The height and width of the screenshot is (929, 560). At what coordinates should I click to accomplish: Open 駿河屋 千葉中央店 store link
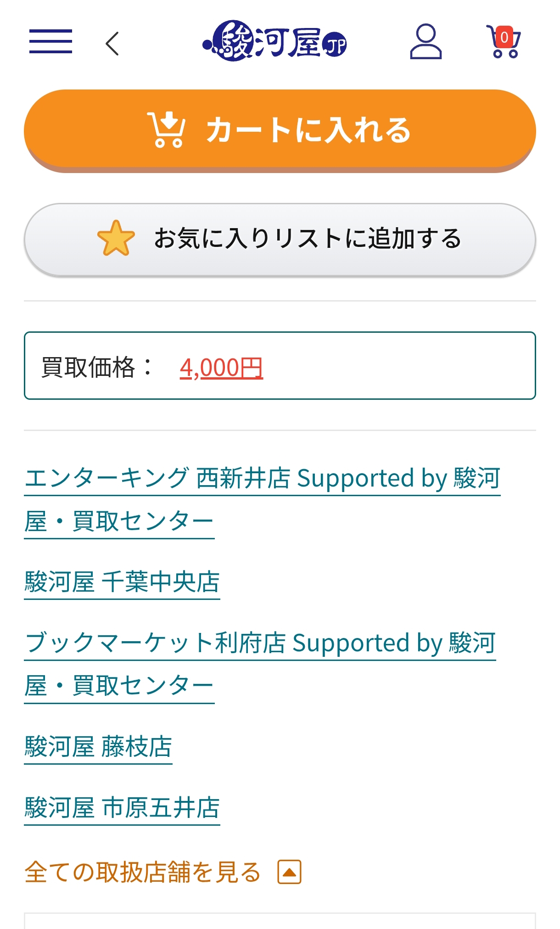[122, 582]
